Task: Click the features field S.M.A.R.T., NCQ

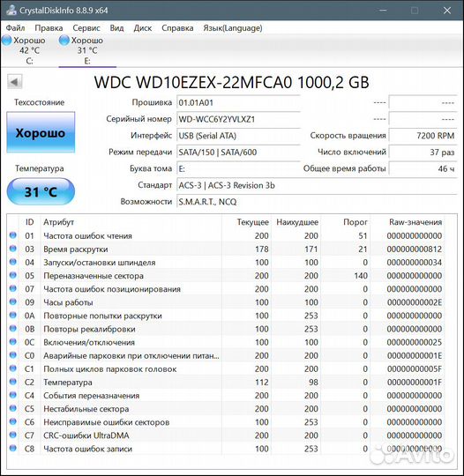Action: pos(317,202)
